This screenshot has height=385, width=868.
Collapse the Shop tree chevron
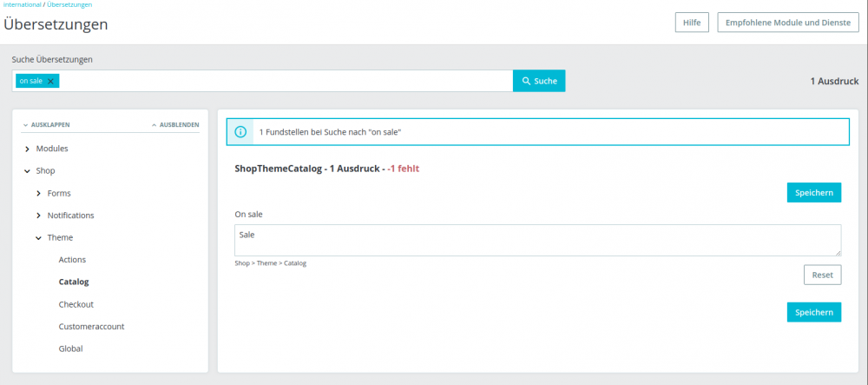pyautogui.click(x=27, y=171)
